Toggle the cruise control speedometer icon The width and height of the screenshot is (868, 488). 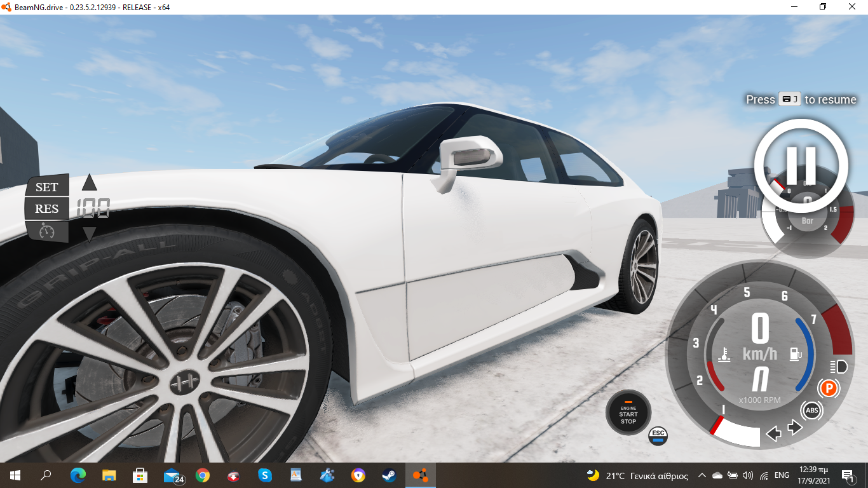(x=47, y=231)
